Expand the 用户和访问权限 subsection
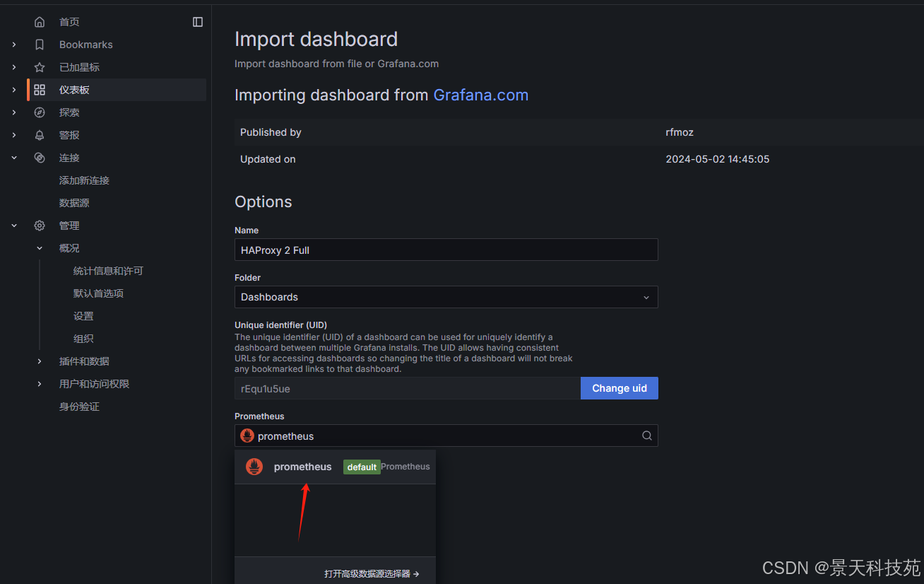The height and width of the screenshot is (584, 924). click(40, 384)
